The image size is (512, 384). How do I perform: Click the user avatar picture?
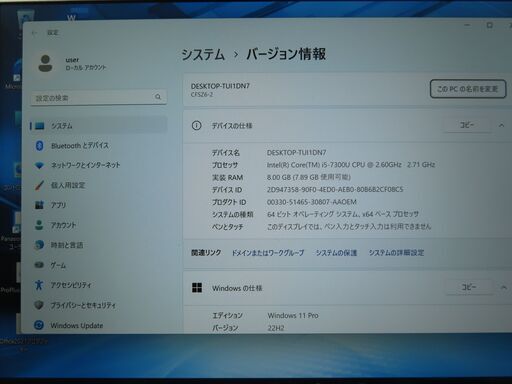tap(45, 64)
